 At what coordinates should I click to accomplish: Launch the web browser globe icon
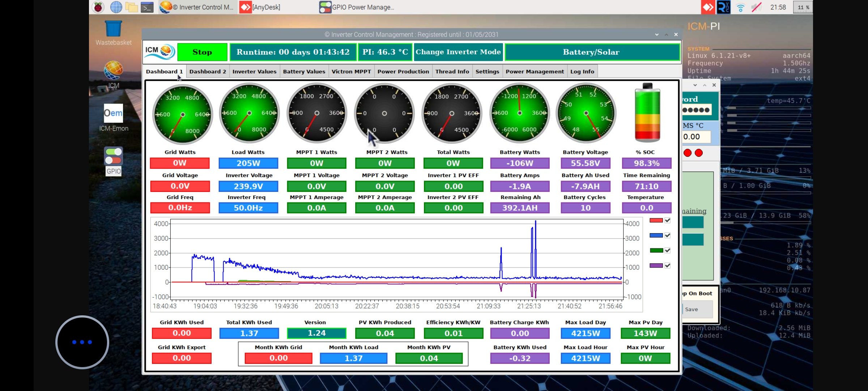pos(116,7)
